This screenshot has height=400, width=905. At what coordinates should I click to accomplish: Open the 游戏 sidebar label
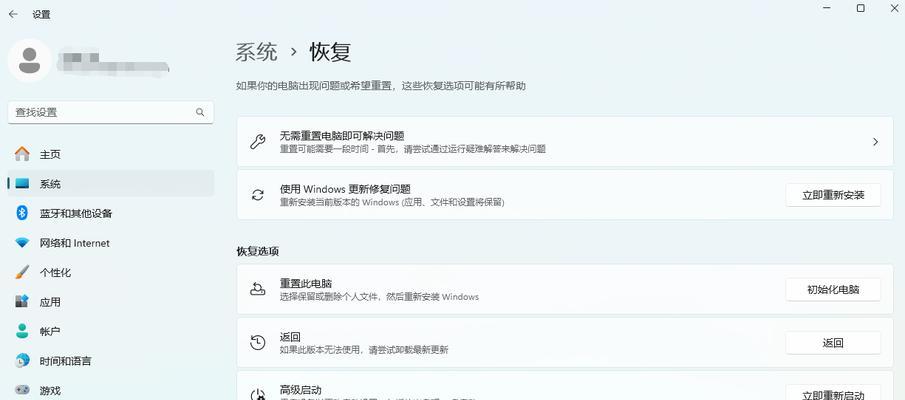pos(50,391)
